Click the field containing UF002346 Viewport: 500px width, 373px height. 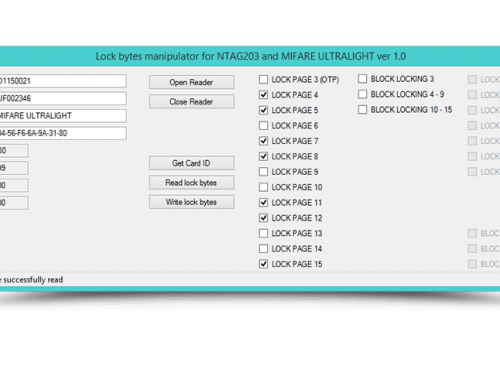pyautogui.click(x=63, y=98)
